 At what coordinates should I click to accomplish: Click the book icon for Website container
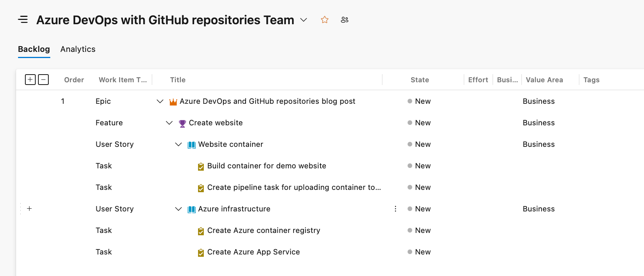coord(192,145)
